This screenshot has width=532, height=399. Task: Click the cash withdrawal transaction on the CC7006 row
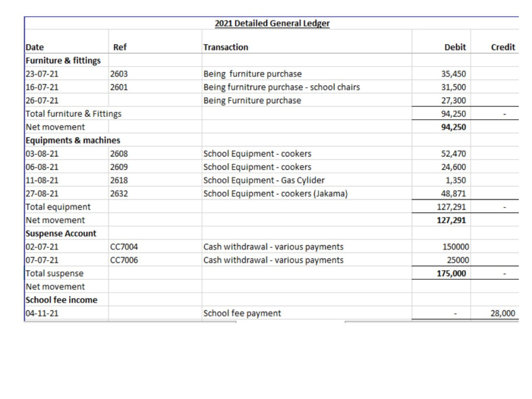pos(273,260)
